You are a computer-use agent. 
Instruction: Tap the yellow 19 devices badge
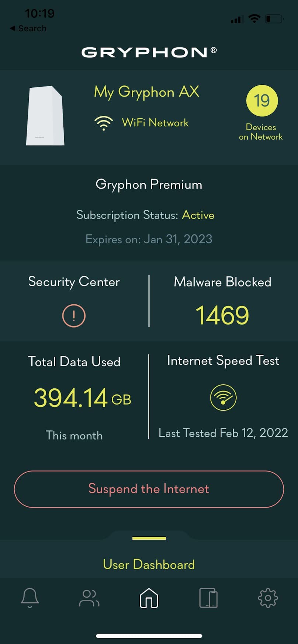point(262,101)
